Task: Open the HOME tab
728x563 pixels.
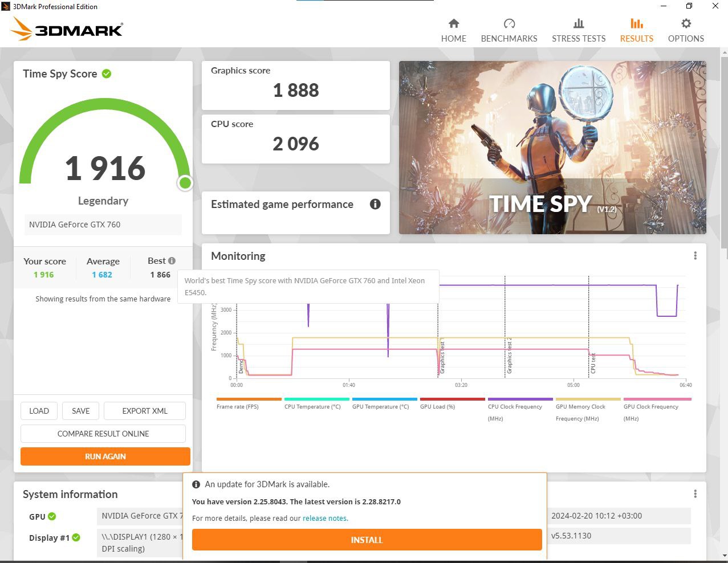Action: click(453, 31)
